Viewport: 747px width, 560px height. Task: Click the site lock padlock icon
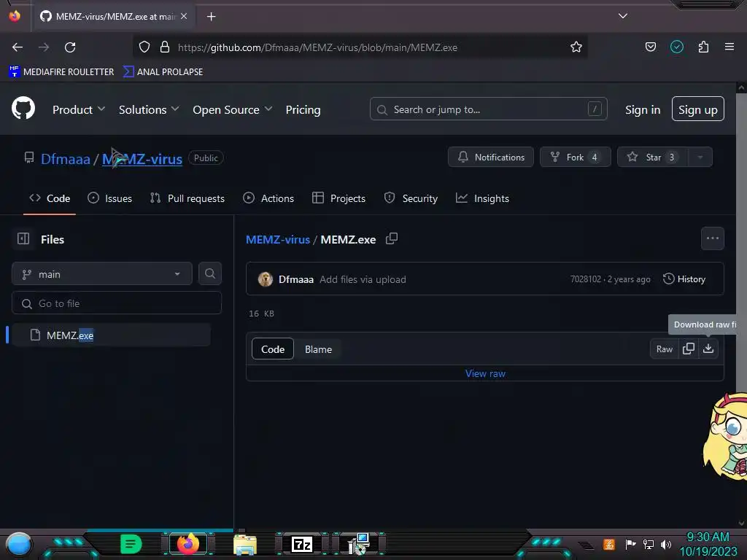point(165,47)
